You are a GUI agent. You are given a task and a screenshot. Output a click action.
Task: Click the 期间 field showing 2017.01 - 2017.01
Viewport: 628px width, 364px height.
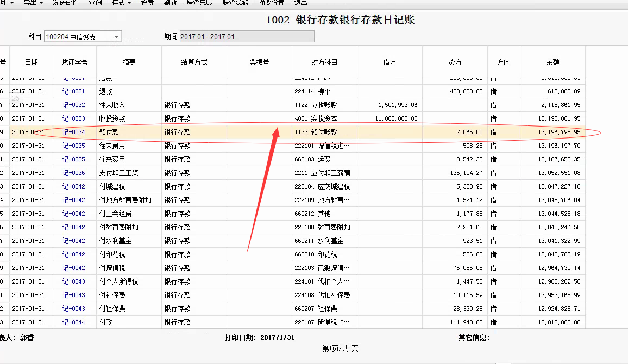[x=247, y=37]
